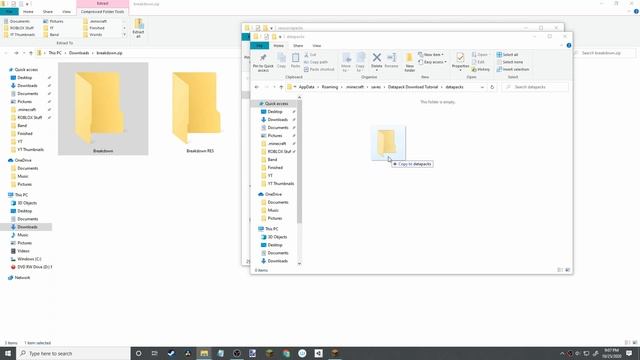
Task: Select OneDrive in the left window sidebar
Action: click(23, 160)
